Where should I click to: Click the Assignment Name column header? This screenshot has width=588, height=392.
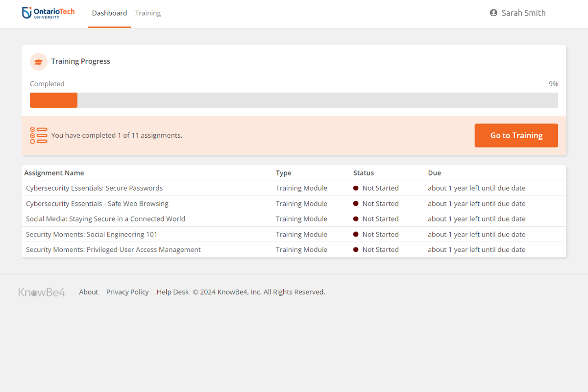point(54,173)
